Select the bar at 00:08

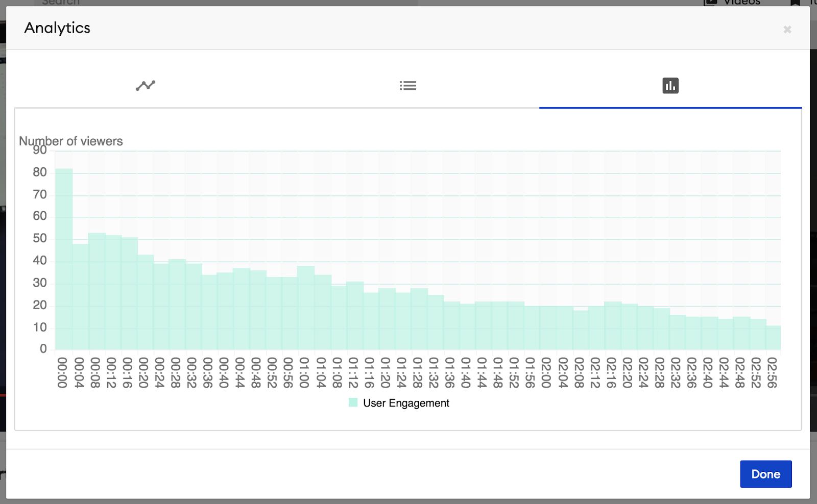tap(97, 291)
